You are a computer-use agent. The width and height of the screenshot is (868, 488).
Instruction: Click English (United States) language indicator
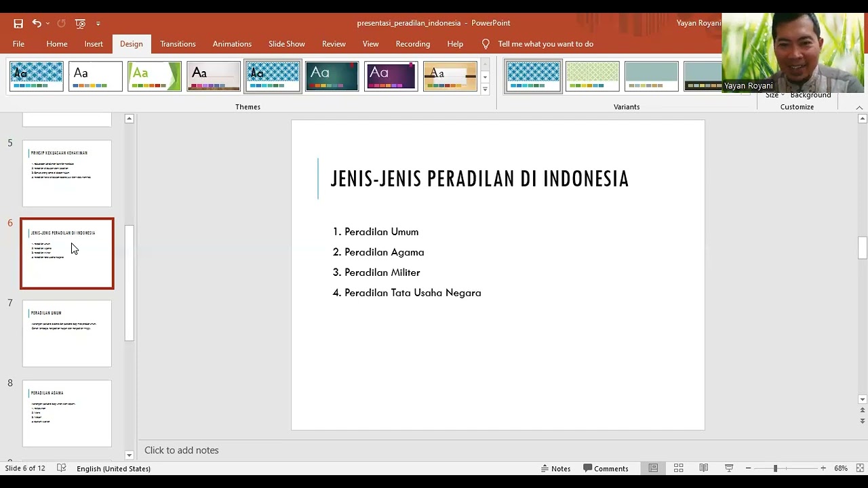click(113, 468)
